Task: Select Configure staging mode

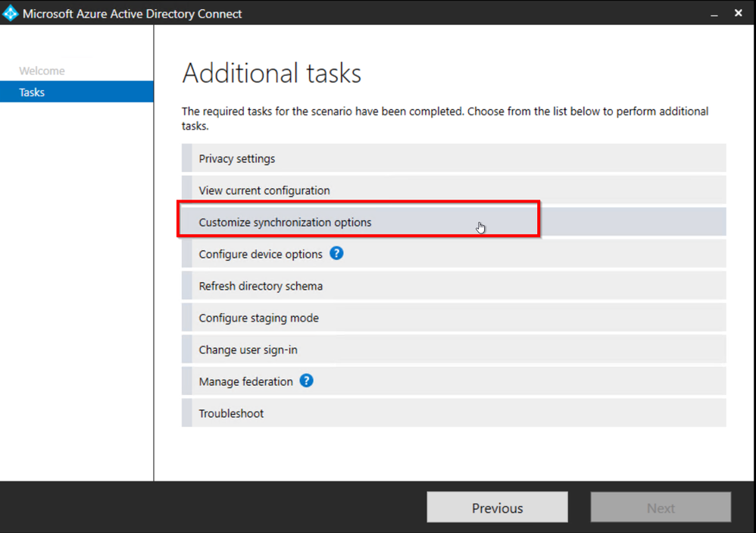Action: point(258,318)
